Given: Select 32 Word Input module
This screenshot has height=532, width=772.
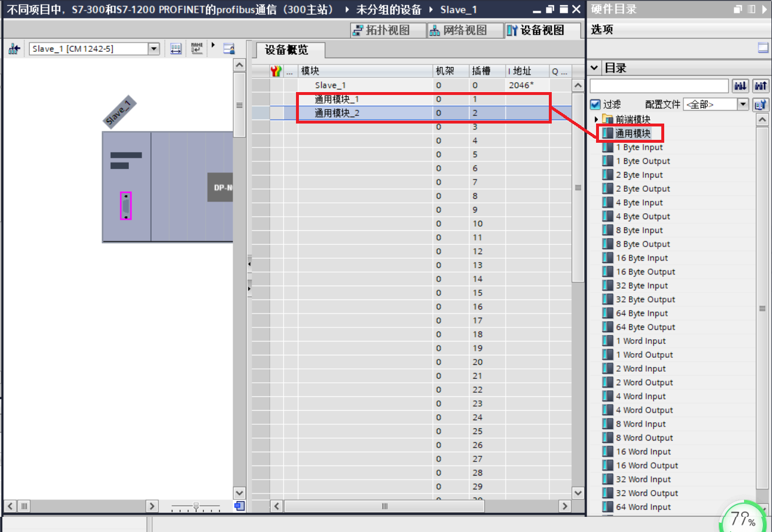Looking at the screenshot, I should (644, 480).
